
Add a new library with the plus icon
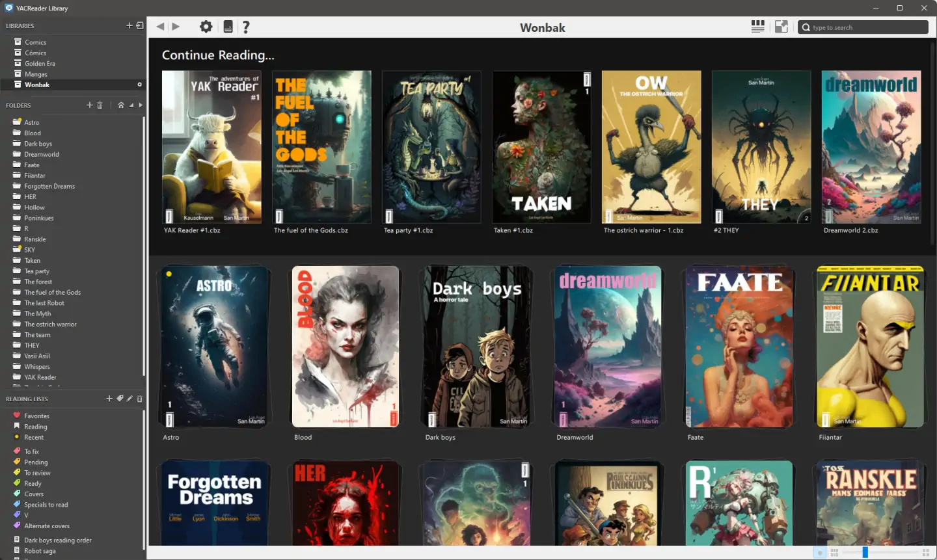point(129,25)
